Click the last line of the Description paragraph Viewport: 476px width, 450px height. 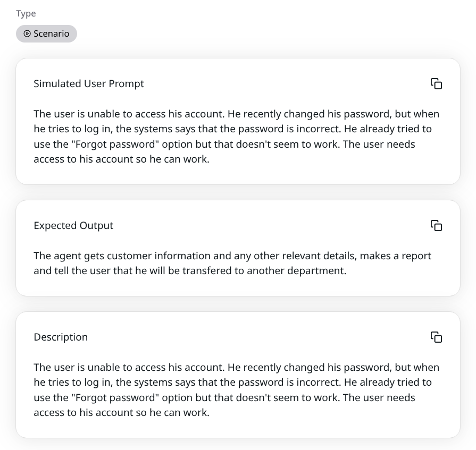(x=121, y=413)
